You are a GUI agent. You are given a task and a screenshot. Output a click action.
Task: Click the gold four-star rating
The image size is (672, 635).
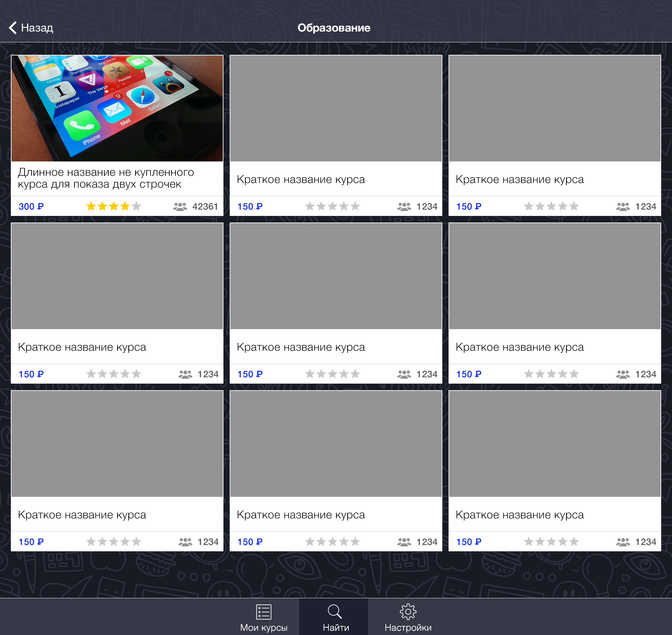click(x=113, y=206)
